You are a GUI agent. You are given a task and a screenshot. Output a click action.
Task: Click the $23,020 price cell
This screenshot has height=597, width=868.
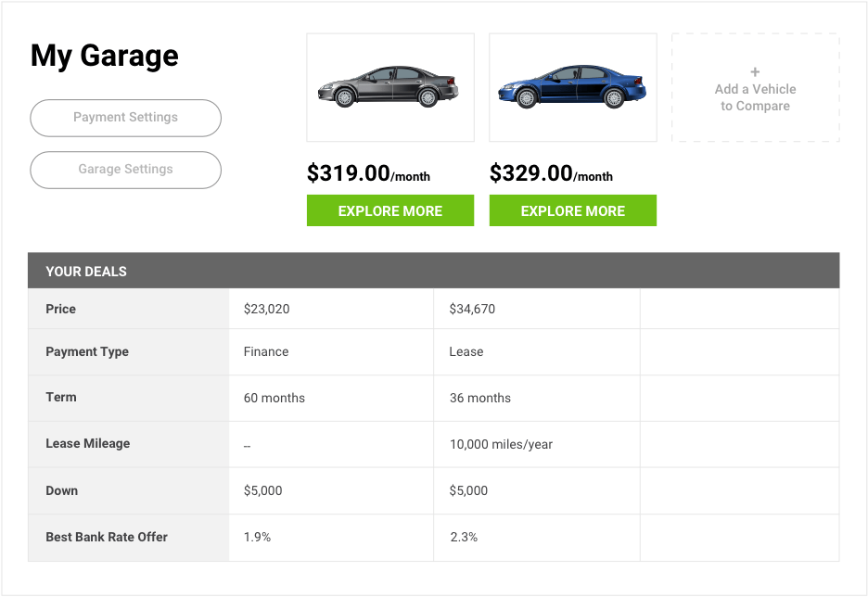(267, 309)
